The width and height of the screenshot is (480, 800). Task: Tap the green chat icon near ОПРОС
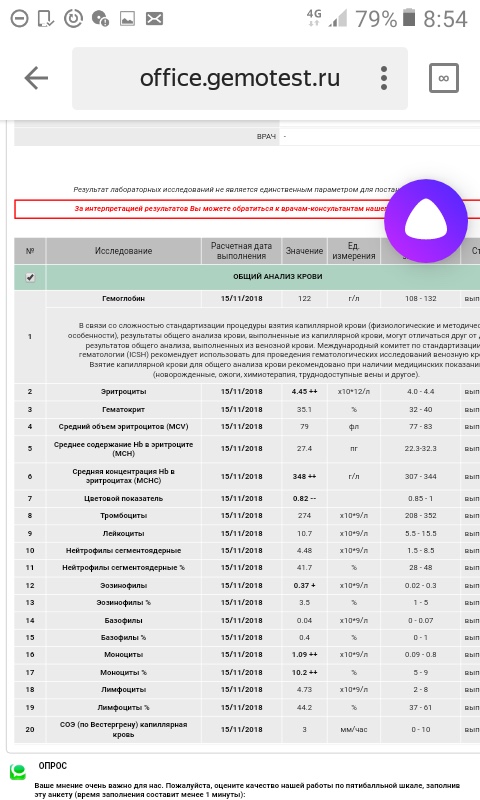click(x=18, y=771)
